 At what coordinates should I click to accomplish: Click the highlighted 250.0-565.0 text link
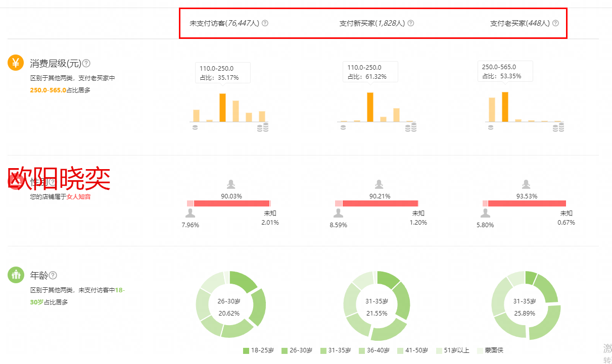(48, 90)
